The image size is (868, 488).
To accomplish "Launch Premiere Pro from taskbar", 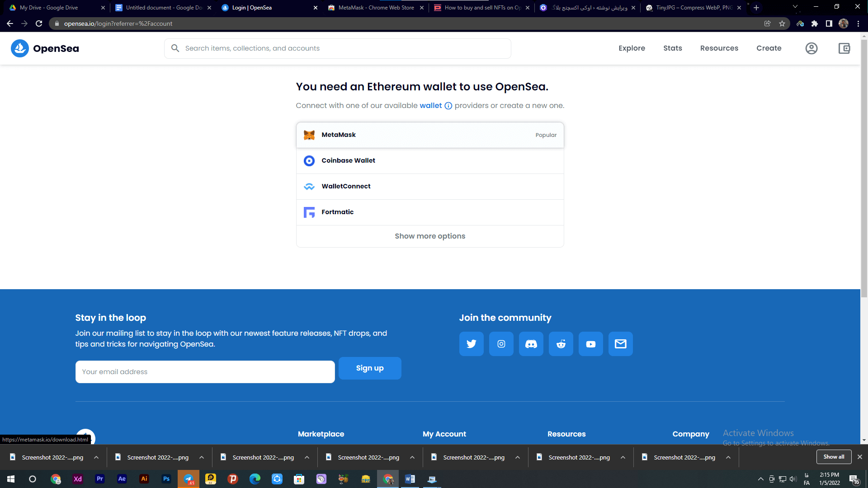I will 100,479.
